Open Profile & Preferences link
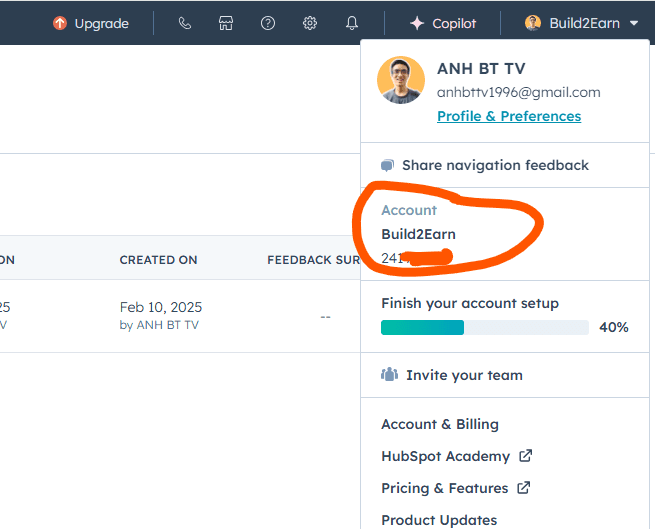The image size is (655, 529). point(509,116)
